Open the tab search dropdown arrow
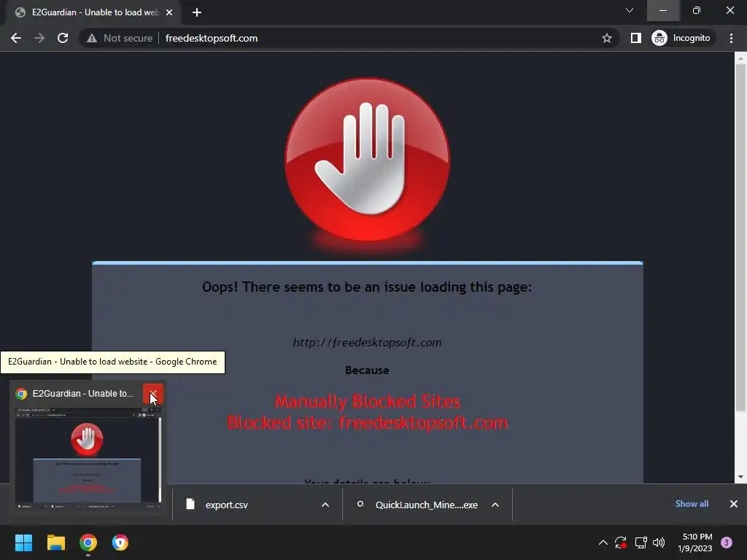Image resolution: width=747 pixels, height=560 pixels. point(630,10)
